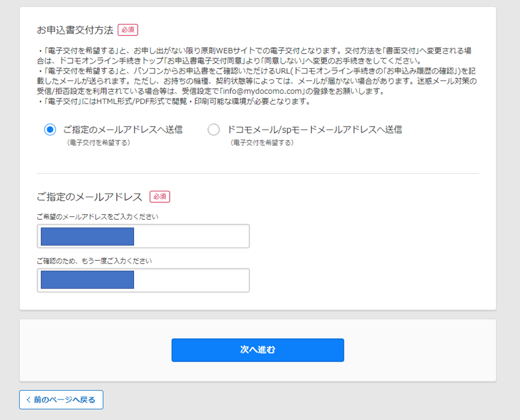Click the ご希望のメールアドレスをご入力ください label
Image resolution: width=520 pixels, height=420 pixels.
97,216
